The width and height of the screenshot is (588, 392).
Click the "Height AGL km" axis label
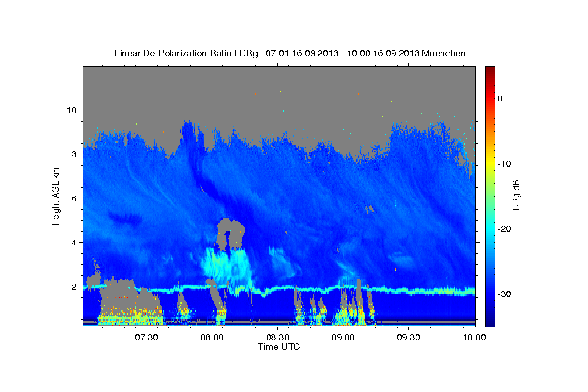click(x=56, y=196)
